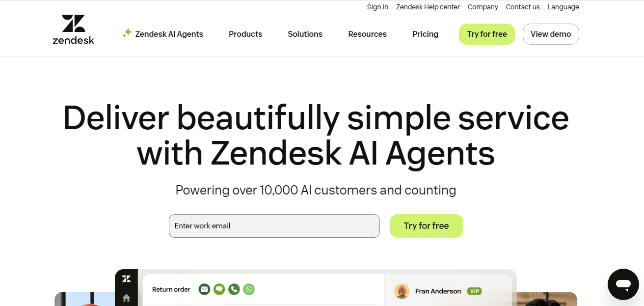Viewport: 644px width, 306px height.
Task: Click the home icon in the demo sidebar
Action: (x=126, y=298)
